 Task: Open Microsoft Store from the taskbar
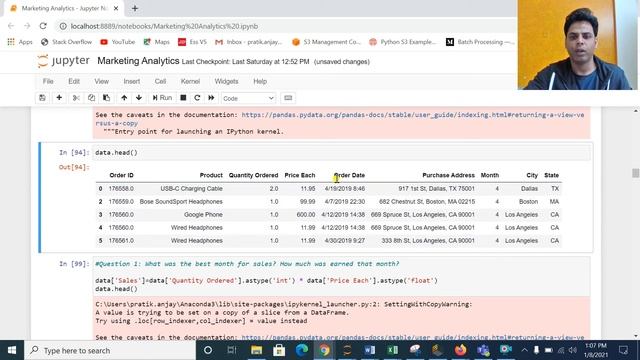pyautogui.click(x=279, y=350)
